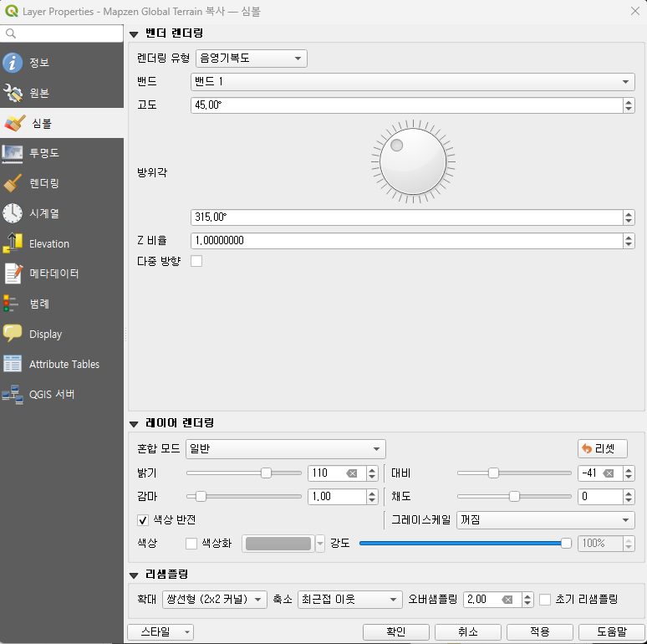
Task: Collapse the 레이어 렌더링 section
Action: [134, 424]
